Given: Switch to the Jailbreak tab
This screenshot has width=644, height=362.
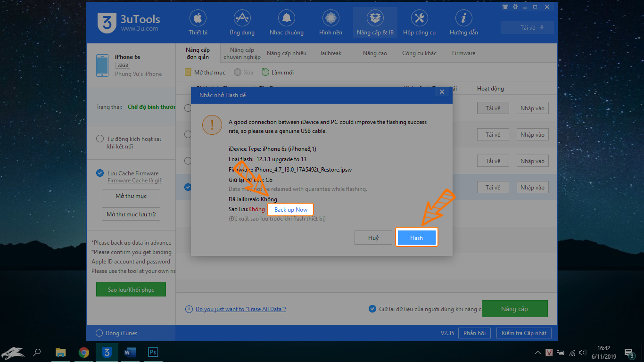Looking at the screenshot, I should pyautogui.click(x=330, y=53).
